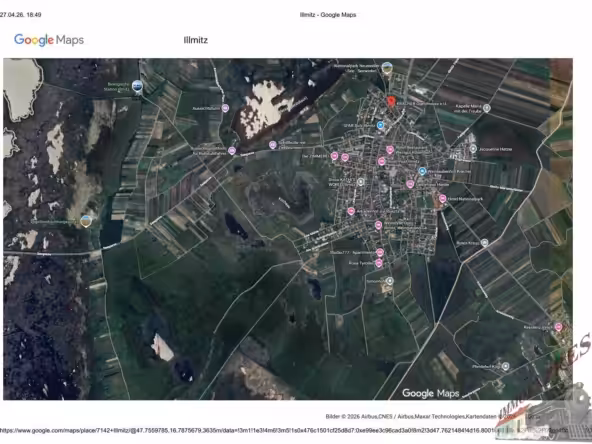This screenshot has height=444, width=592.
Task: Select the Jacqueline Hetzer gray marker
Action: click(x=473, y=149)
